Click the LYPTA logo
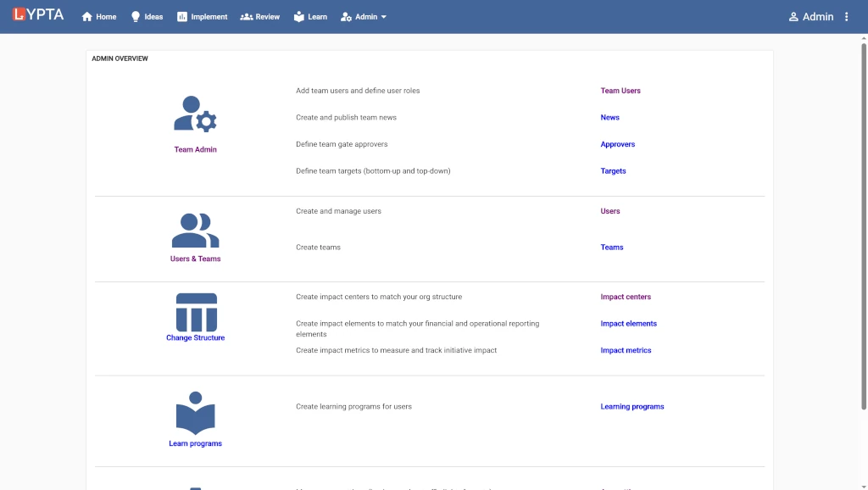868x490 pixels. coord(38,14)
